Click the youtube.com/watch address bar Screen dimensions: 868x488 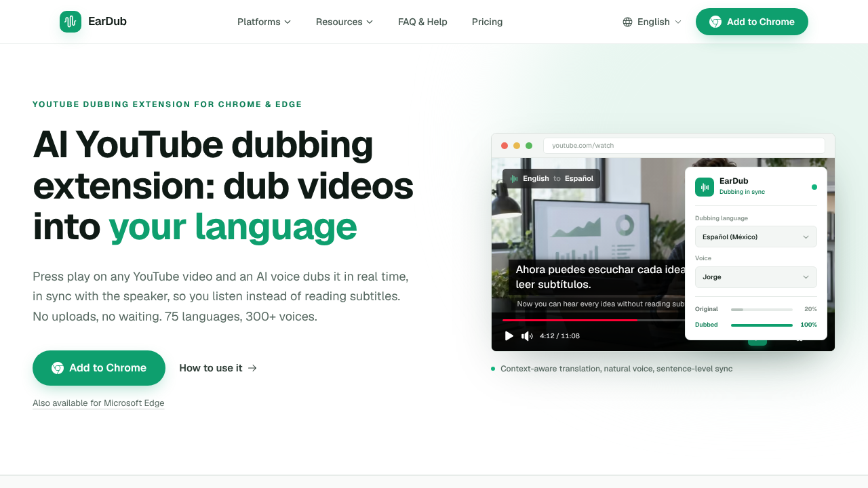coord(684,146)
